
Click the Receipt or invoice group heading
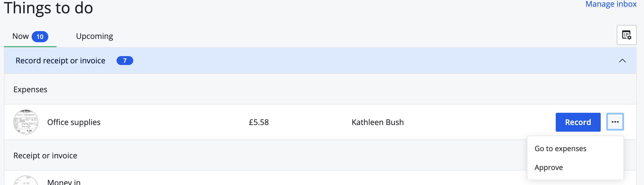coord(45,156)
